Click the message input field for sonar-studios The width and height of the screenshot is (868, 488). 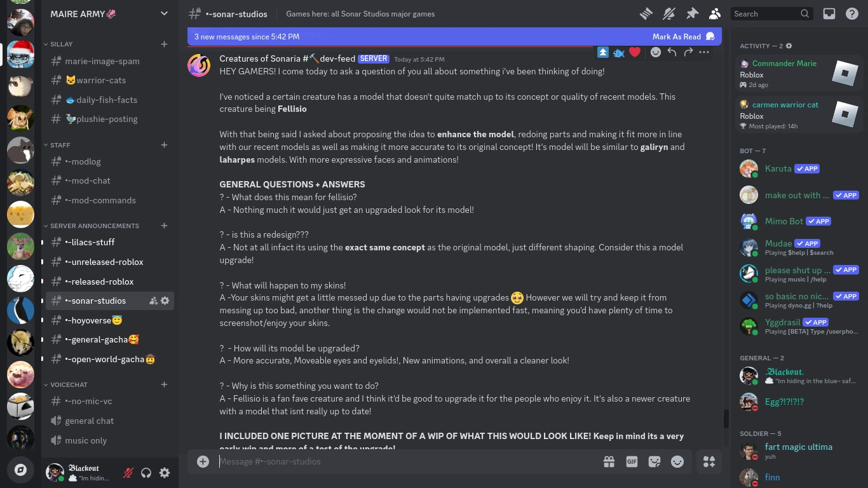pyautogui.click(x=381, y=461)
